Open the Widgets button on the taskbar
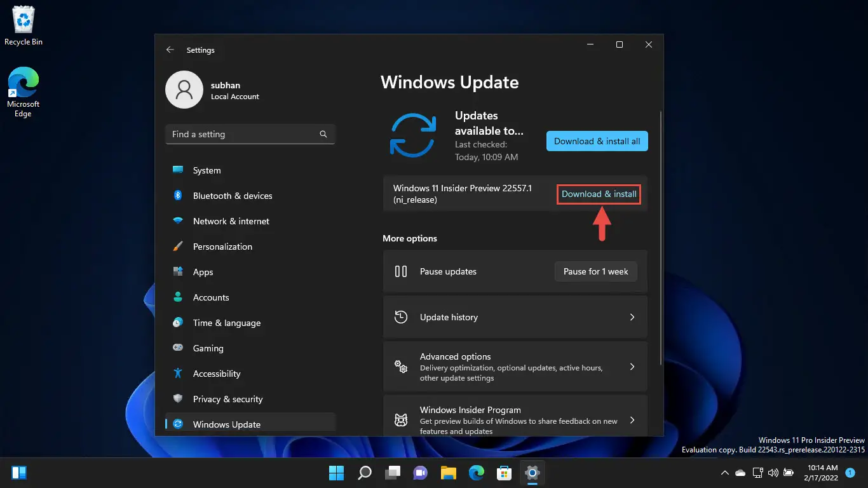This screenshot has height=488, width=868. pyautogui.click(x=19, y=473)
